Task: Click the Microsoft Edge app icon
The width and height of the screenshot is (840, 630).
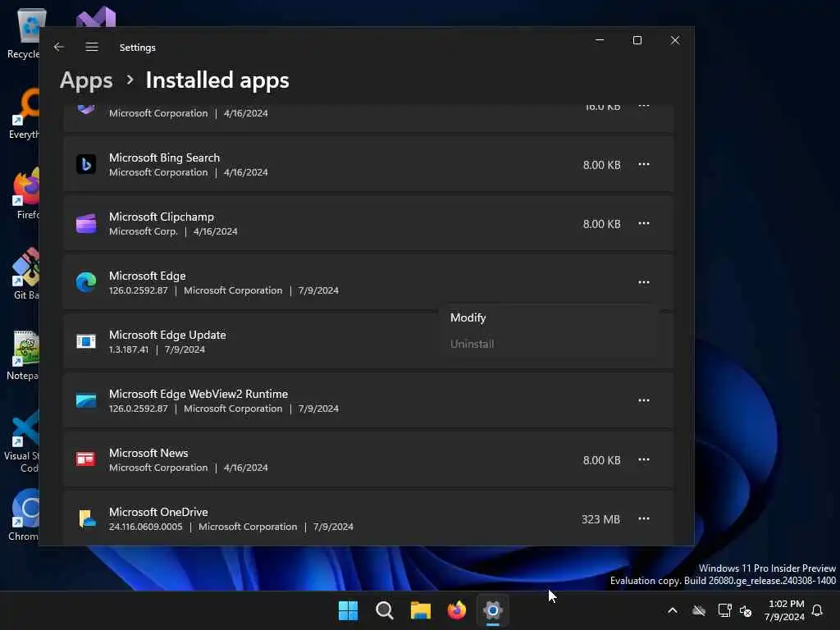Action: tap(85, 282)
